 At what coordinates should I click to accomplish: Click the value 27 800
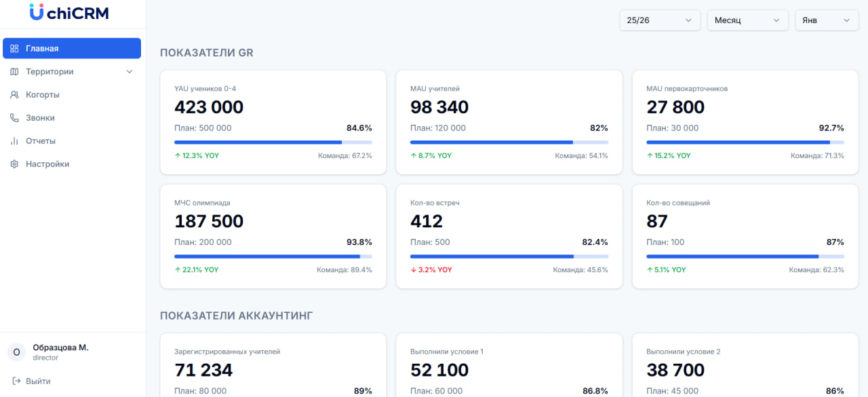[x=675, y=107]
